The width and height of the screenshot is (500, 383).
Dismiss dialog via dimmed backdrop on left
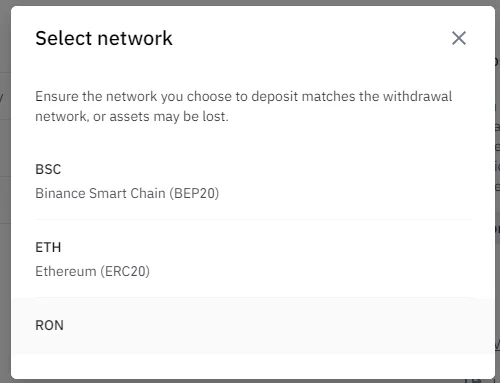coord(5,200)
